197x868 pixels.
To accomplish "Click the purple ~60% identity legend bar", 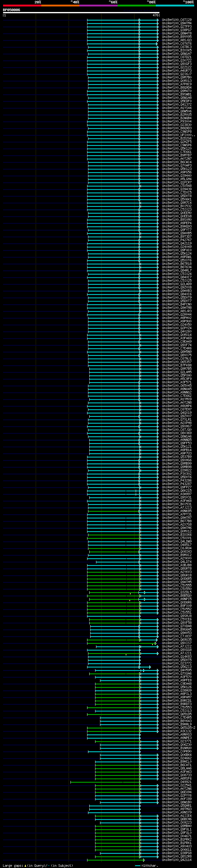I will click(98, 6).
